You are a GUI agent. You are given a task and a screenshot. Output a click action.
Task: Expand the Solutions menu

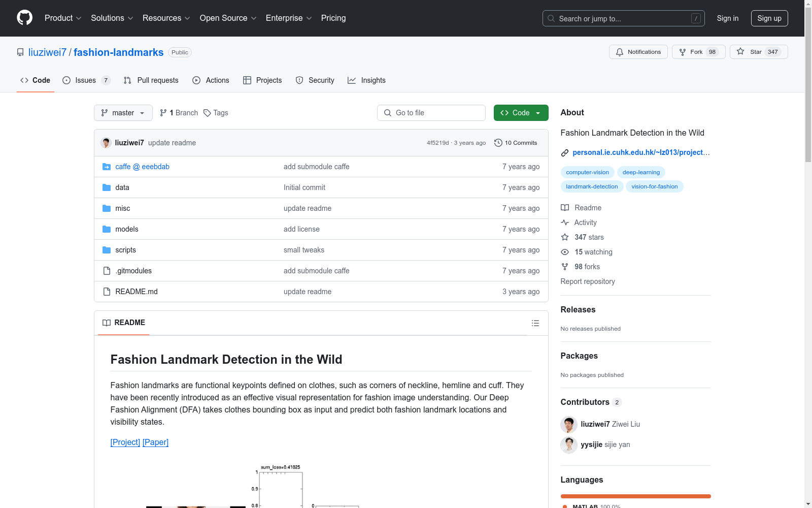pos(112,18)
